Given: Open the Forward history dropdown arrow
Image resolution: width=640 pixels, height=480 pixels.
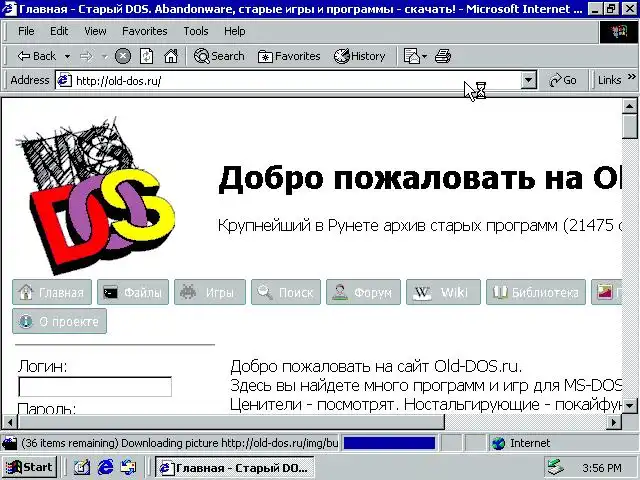Looking at the screenshot, I should pos(104,56).
